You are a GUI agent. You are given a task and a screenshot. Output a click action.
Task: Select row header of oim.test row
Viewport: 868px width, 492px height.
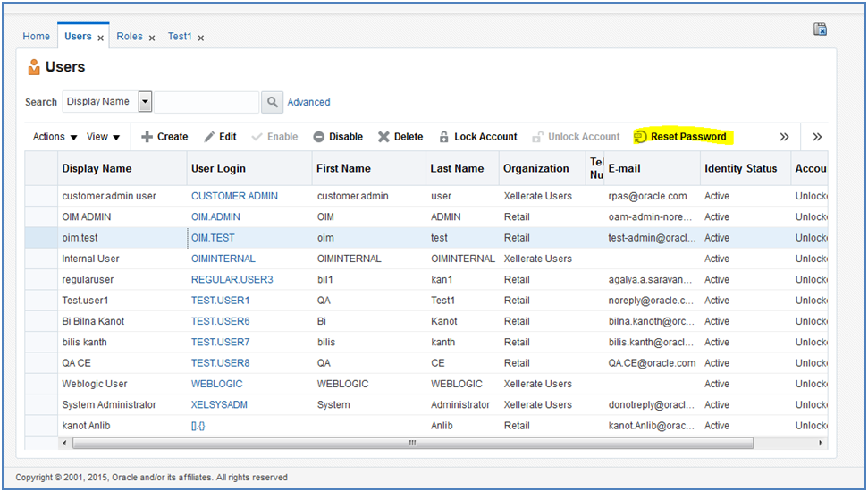click(41, 238)
